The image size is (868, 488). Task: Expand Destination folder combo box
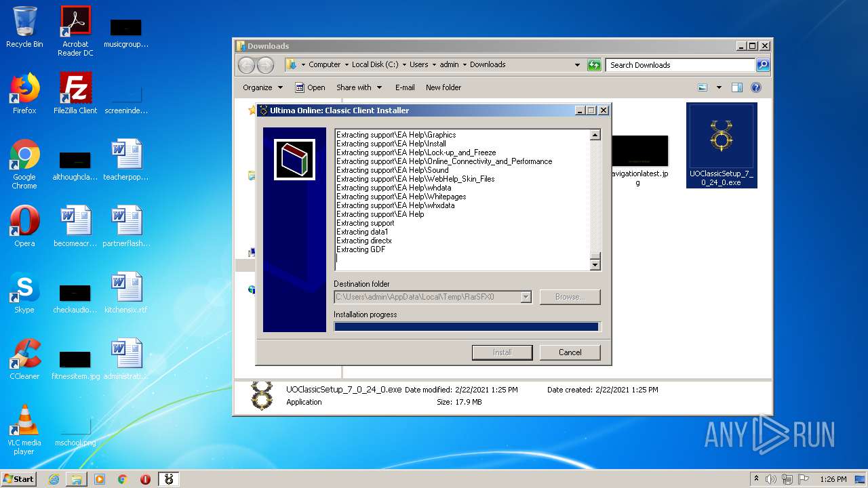tap(526, 297)
